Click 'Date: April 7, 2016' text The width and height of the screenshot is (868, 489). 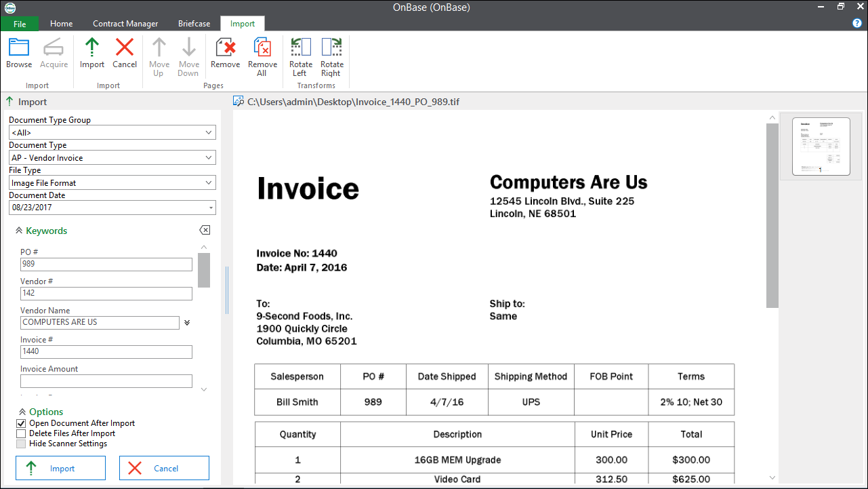tap(302, 268)
